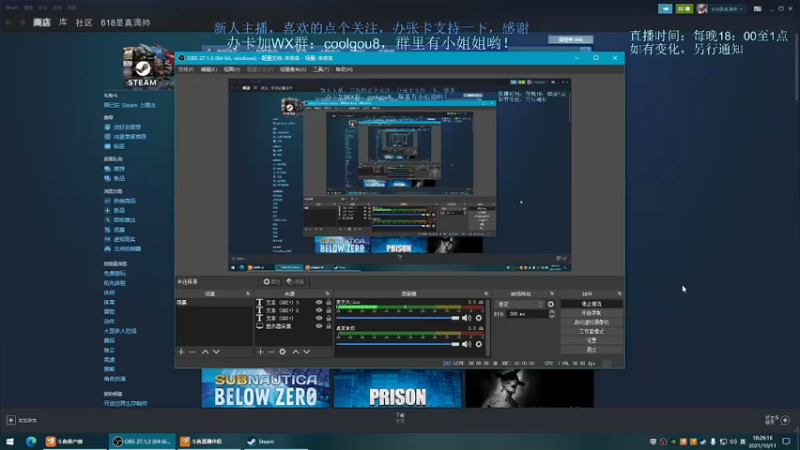The image size is (800, 450).
Task: Open Mic/Aux audio settings gear
Action: pos(479,318)
